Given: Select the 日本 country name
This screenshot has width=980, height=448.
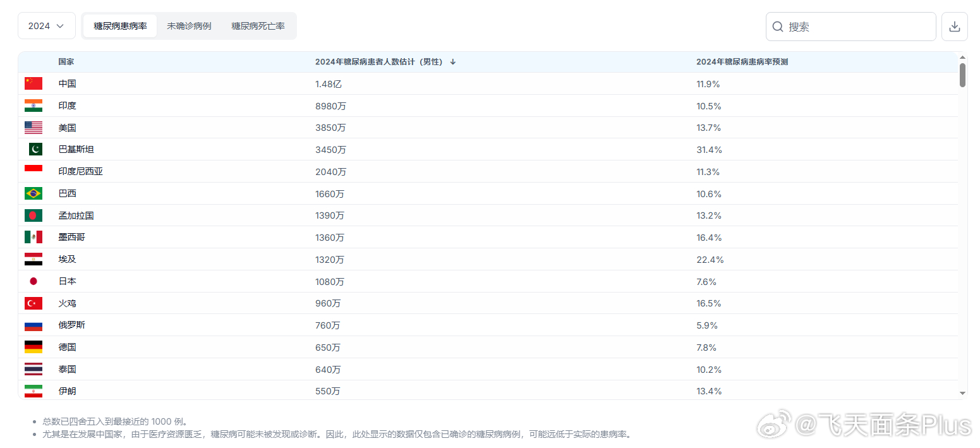Looking at the screenshot, I should [x=67, y=281].
